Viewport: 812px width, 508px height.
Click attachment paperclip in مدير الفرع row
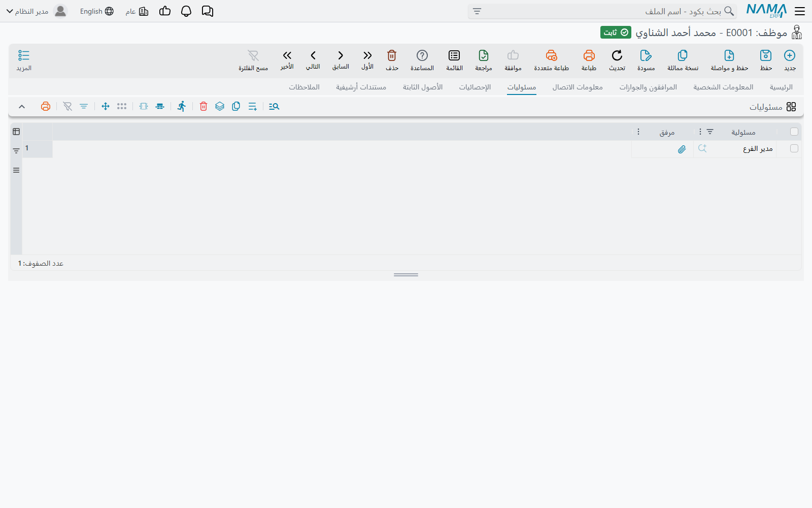pos(682,149)
